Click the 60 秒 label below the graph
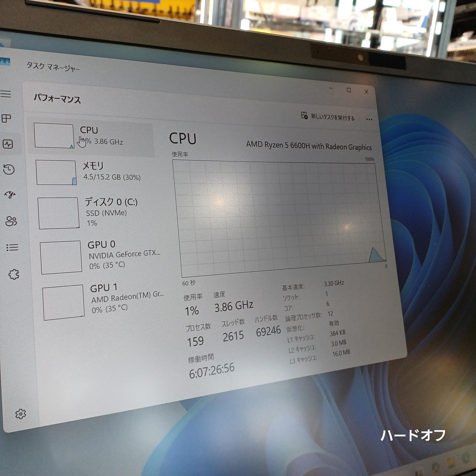The width and height of the screenshot is (476, 476). click(x=189, y=283)
